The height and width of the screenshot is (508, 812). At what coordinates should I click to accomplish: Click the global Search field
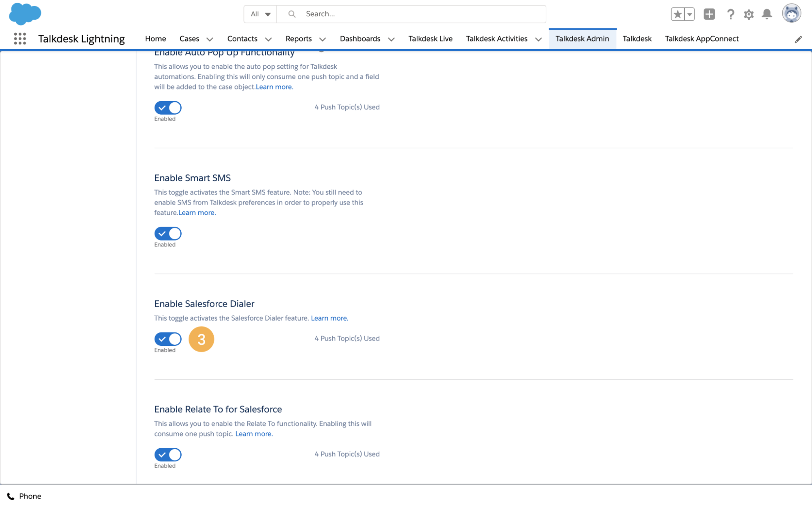coord(406,13)
